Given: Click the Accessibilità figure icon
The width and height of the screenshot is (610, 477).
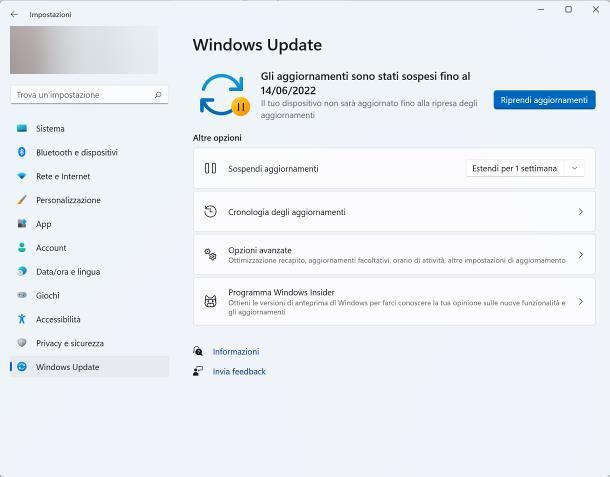Looking at the screenshot, I should [x=22, y=319].
